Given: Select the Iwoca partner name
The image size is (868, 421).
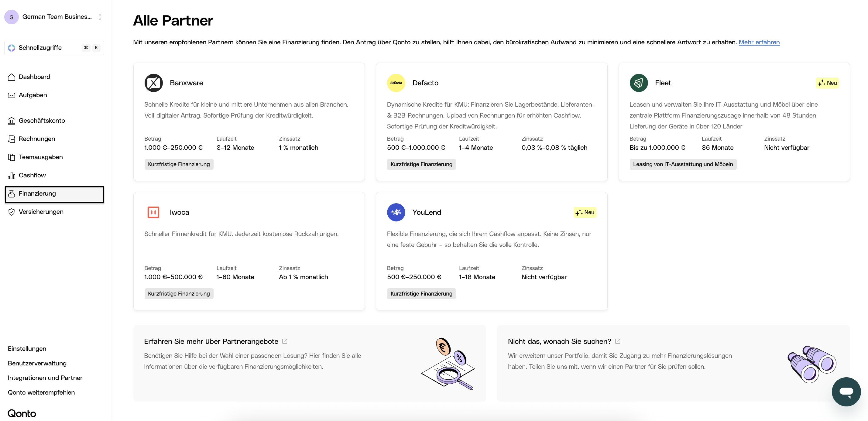Looking at the screenshot, I should click(x=179, y=212).
